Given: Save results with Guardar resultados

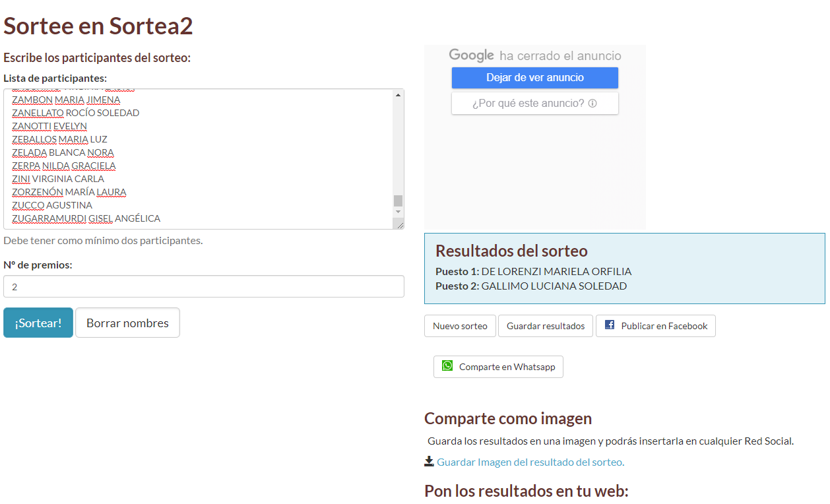Looking at the screenshot, I should coord(546,326).
